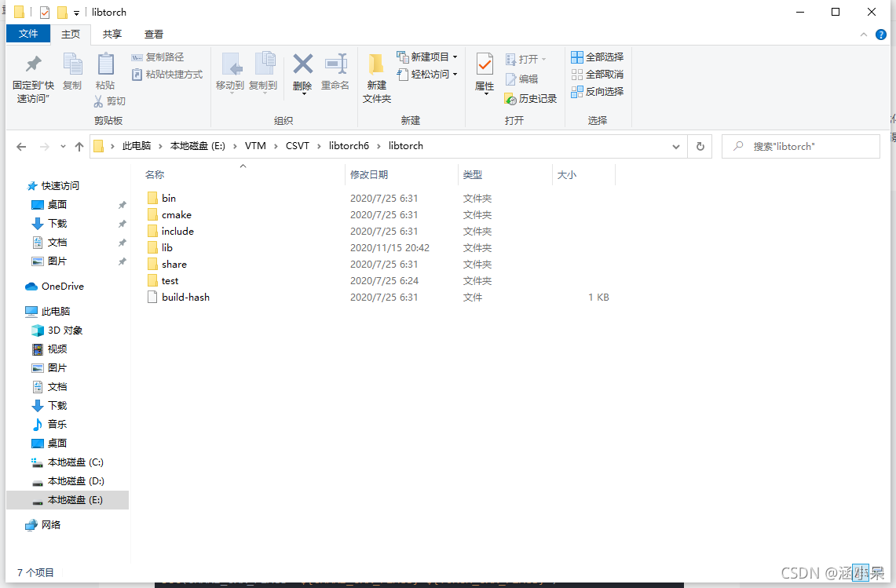Open the 轻松访问 dropdown menu
The width and height of the screenshot is (896, 588).
pyautogui.click(x=454, y=74)
